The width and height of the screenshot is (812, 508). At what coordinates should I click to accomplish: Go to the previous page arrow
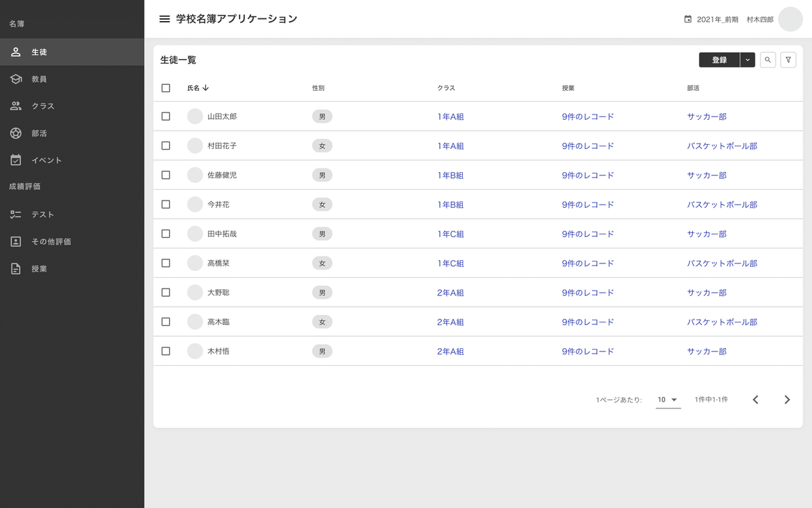coord(756,400)
